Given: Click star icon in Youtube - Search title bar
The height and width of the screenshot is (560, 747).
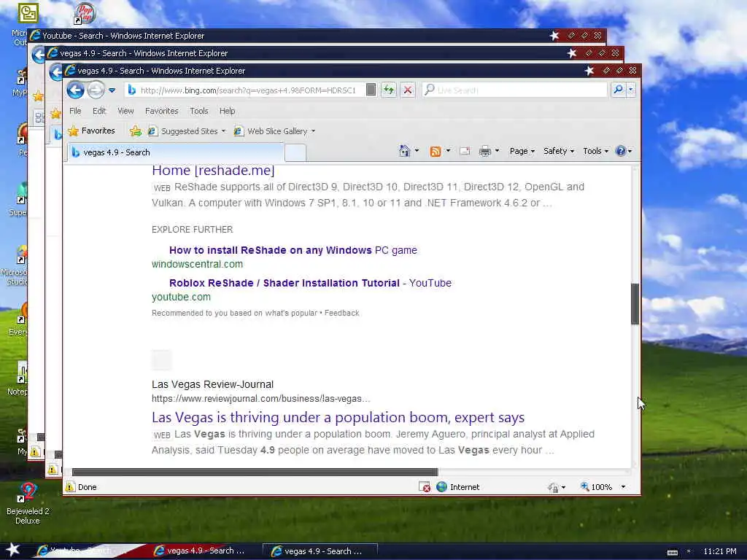Looking at the screenshot, I should coord(554,35).
